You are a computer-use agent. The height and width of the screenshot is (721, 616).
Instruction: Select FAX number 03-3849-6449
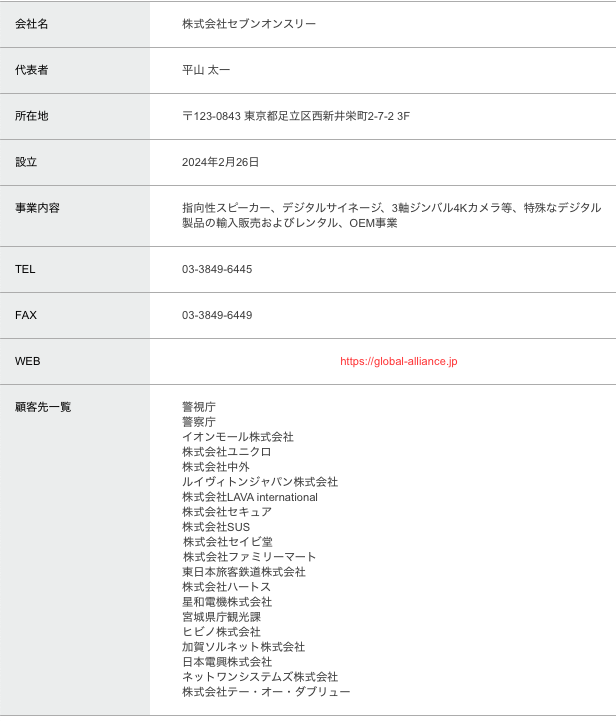pyautogui.click(x=217, y=315)
